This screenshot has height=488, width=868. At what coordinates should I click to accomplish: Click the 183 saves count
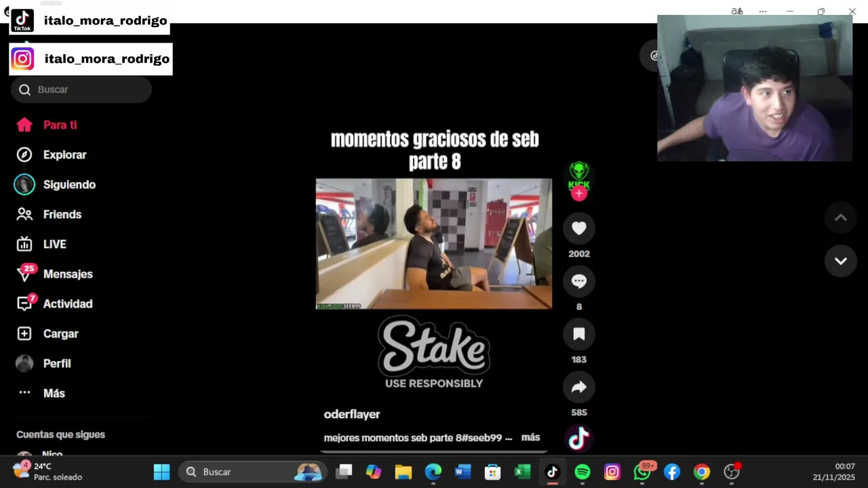pyautogui.click(x=578, y=359)
